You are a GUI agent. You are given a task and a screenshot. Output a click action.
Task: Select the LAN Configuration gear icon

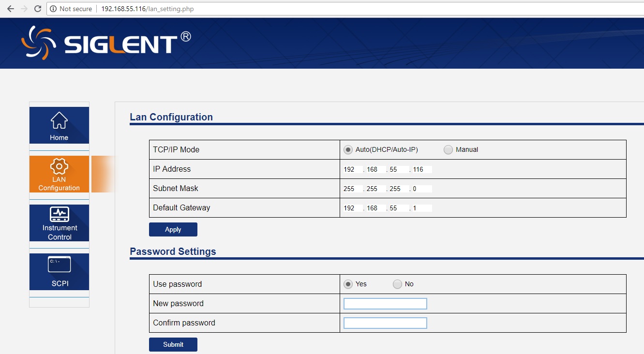pos(59,166)
